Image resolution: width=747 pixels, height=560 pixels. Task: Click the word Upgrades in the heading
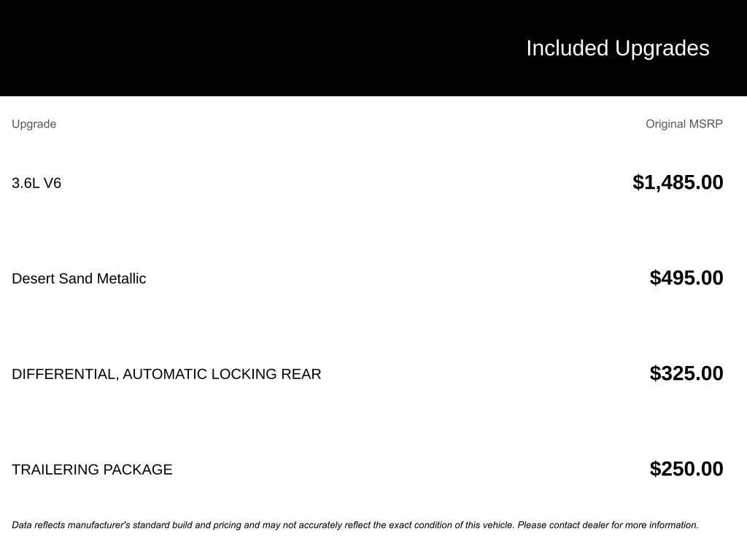click(662, 48)
